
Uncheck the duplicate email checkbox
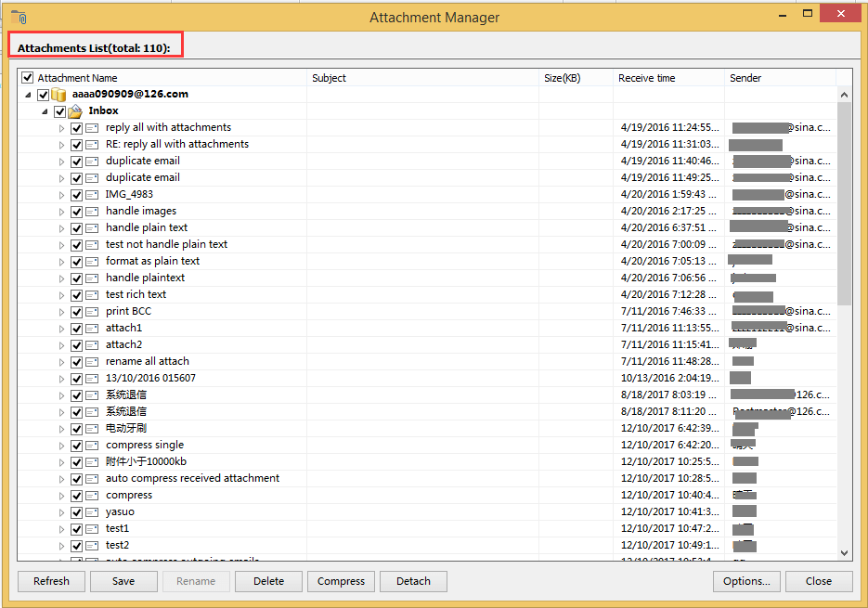(x=78, y=161)
